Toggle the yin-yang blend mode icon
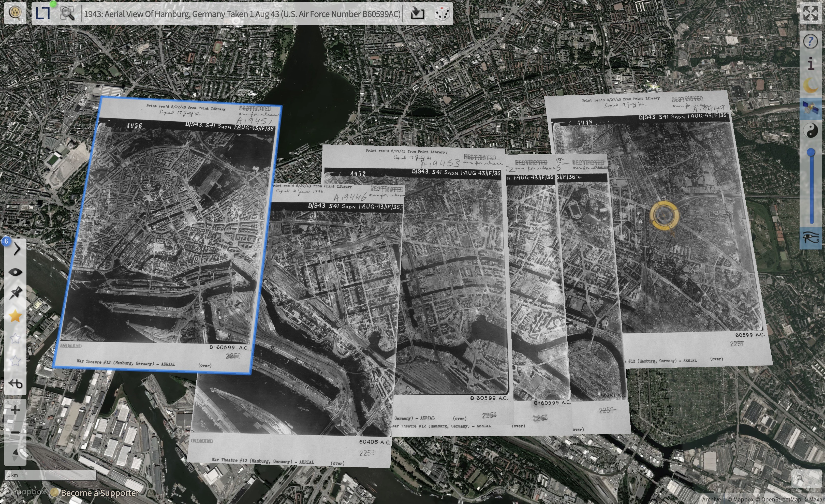The height and width of the screenshot is (504, 825). point(811,131)
